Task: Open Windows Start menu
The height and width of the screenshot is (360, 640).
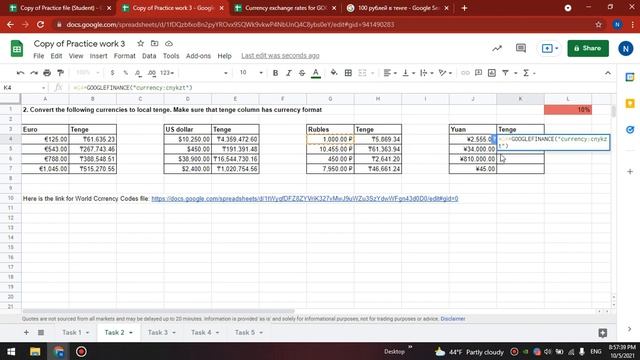Action: tap(11, 351)
